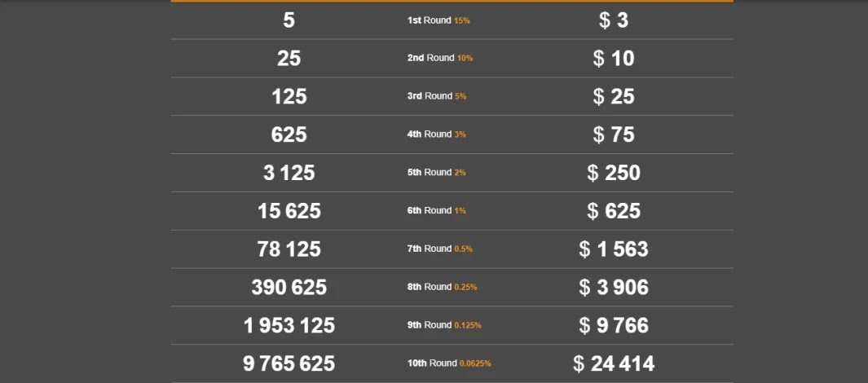Click the 15 625 count
The image size is (868, 383).
coord(289,211)
